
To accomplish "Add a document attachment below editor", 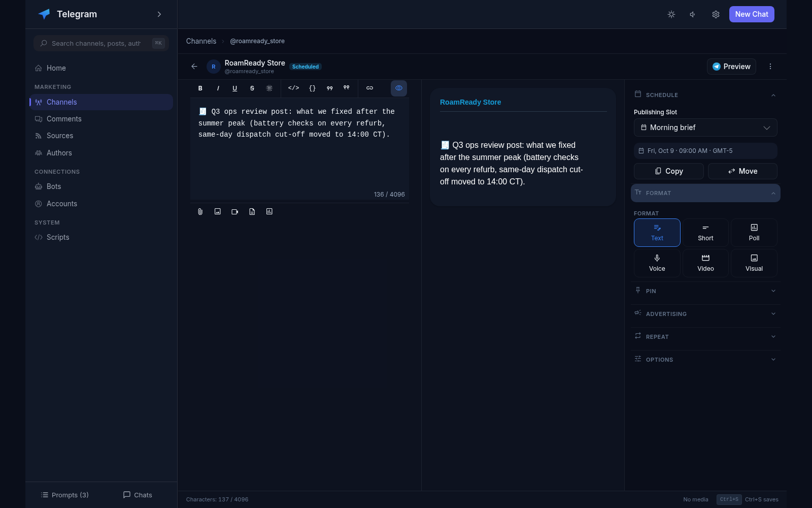I will pos(252,212).
